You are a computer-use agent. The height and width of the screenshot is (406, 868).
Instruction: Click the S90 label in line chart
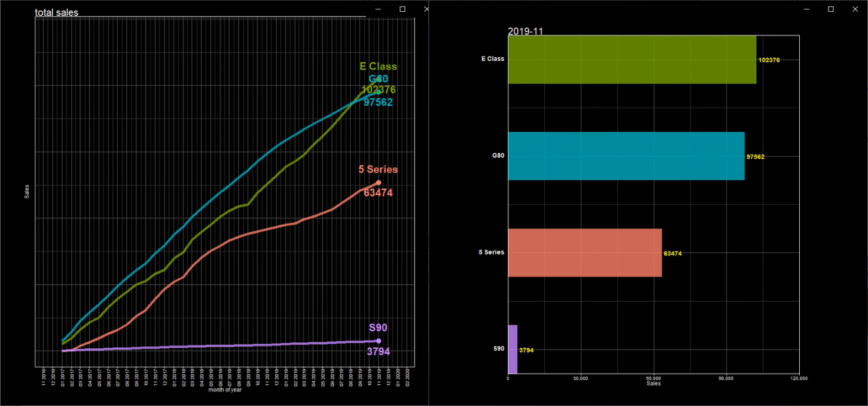pyautogui.click(x=378, y=328)
